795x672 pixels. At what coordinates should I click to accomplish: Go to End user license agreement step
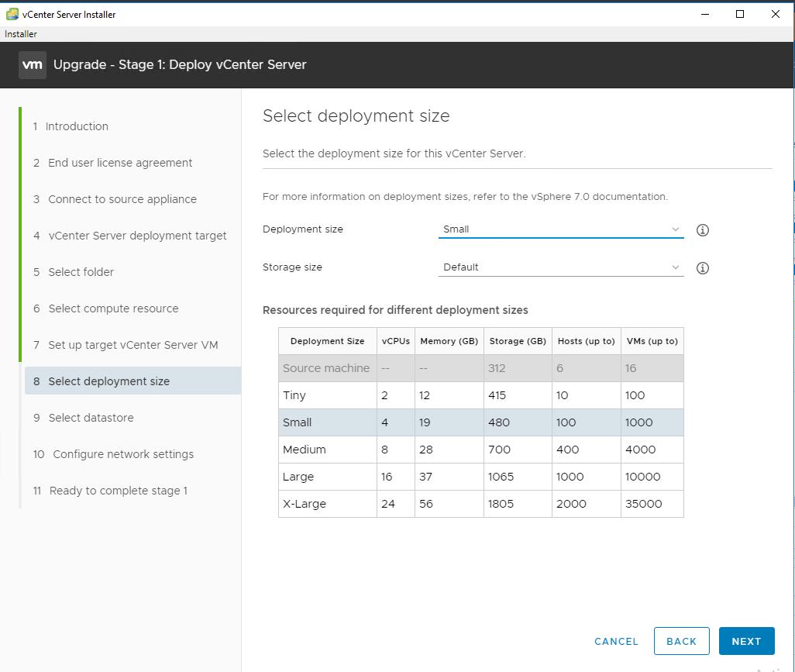click(x=112, y=163)
